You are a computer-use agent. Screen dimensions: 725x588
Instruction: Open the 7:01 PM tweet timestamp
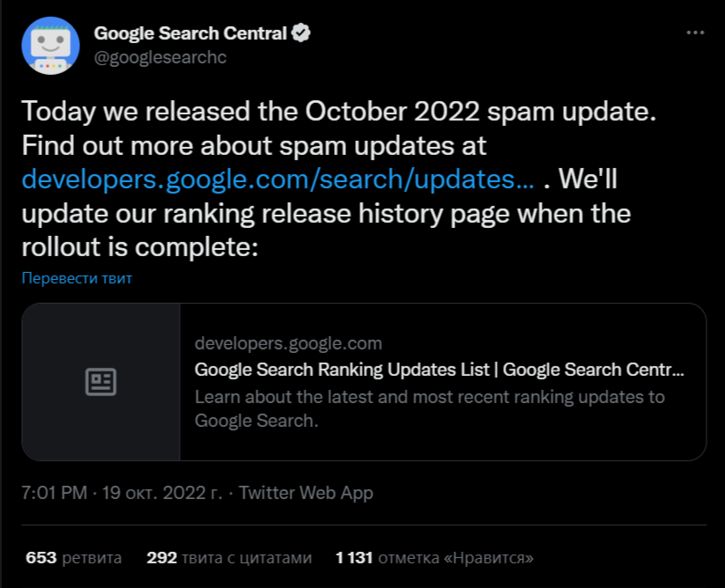point(55,493)
